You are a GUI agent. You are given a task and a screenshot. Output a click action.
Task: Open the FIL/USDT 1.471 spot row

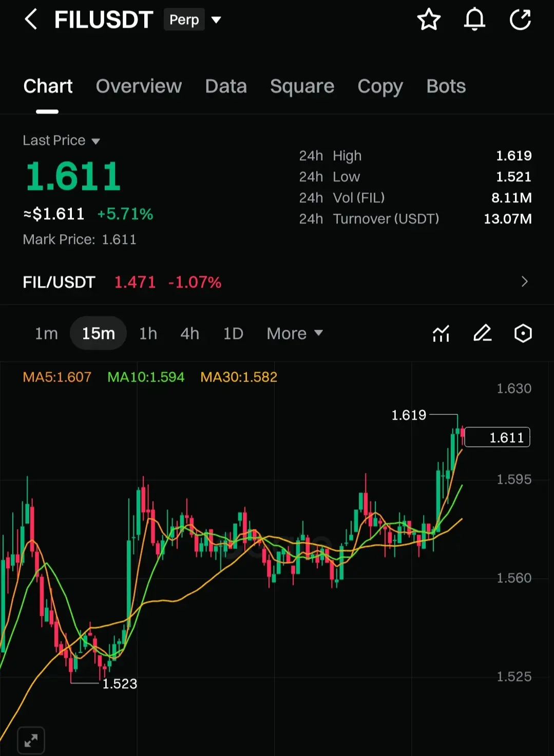277,281
